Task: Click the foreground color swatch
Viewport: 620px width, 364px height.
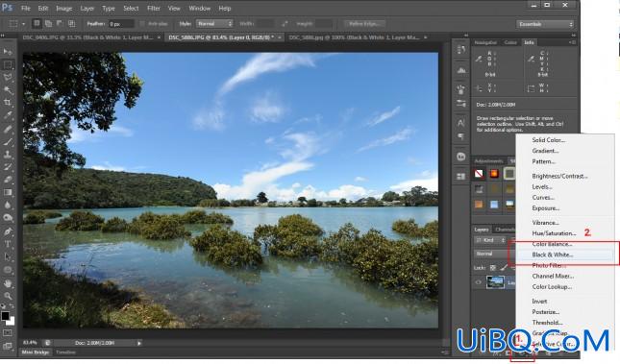Action: 5,315
